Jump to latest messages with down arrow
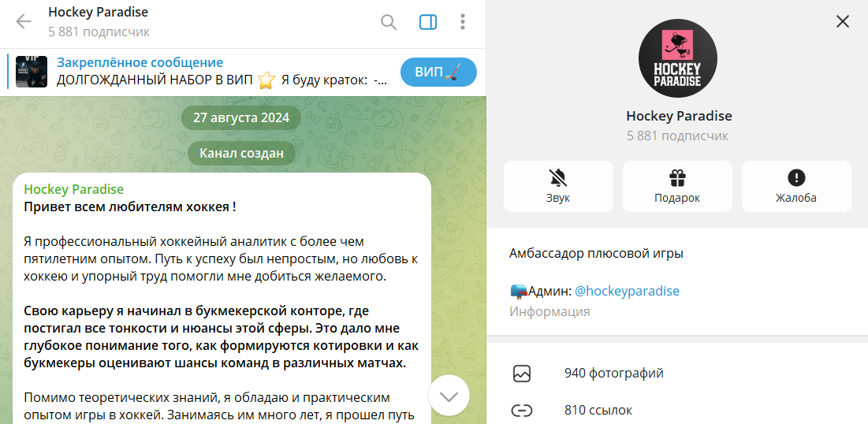Screen dimensions: 868x424 (449, 396)
